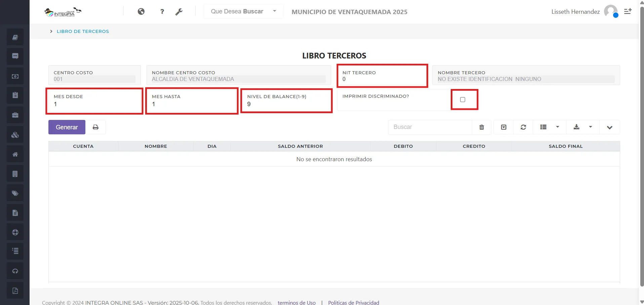This screenshot has width=644, height=305.
Task: Click the globe icon in the top bar
Action: coord(141,11)
